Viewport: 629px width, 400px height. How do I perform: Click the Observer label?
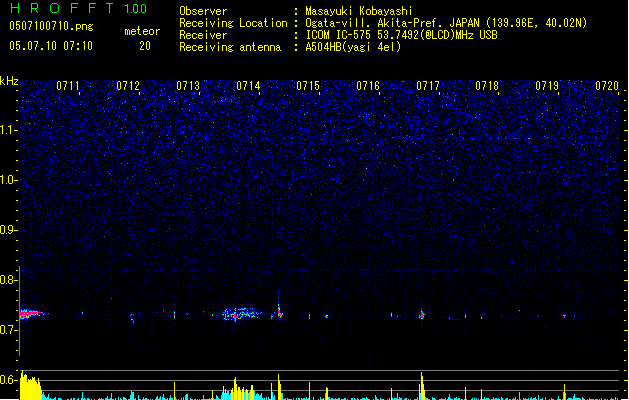click(203, 11)
